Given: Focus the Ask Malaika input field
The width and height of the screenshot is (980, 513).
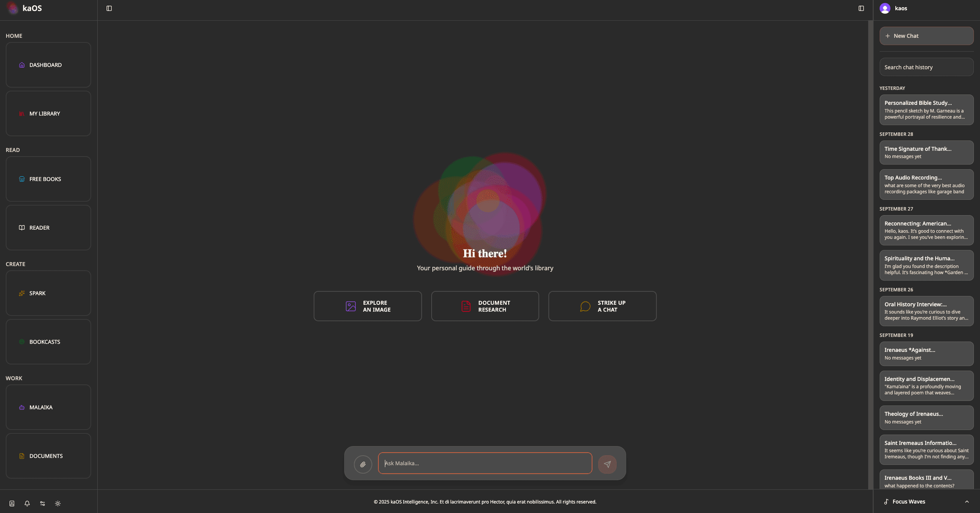Looking at the screenshot, I should point(485,463).
